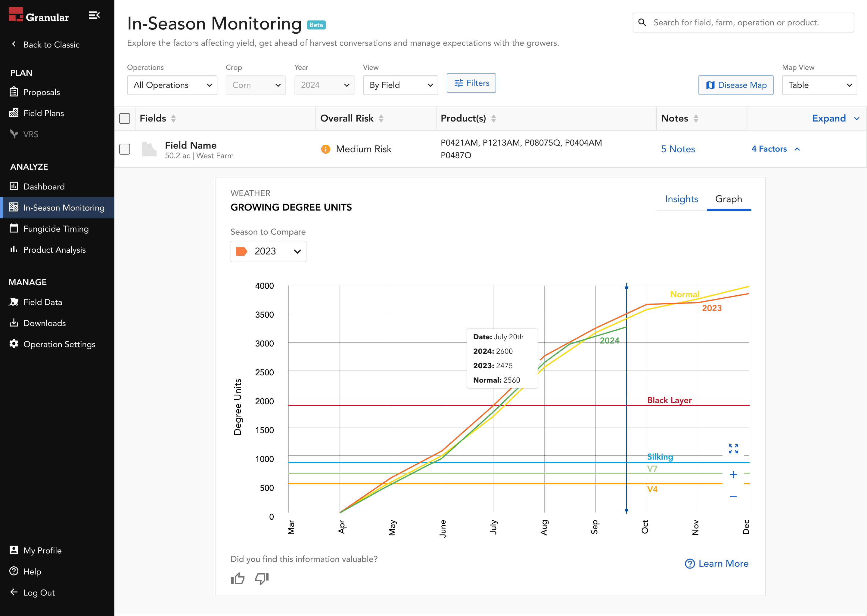Click the thumbs down feedback icon
867x616 pixels.
point(262,578)
